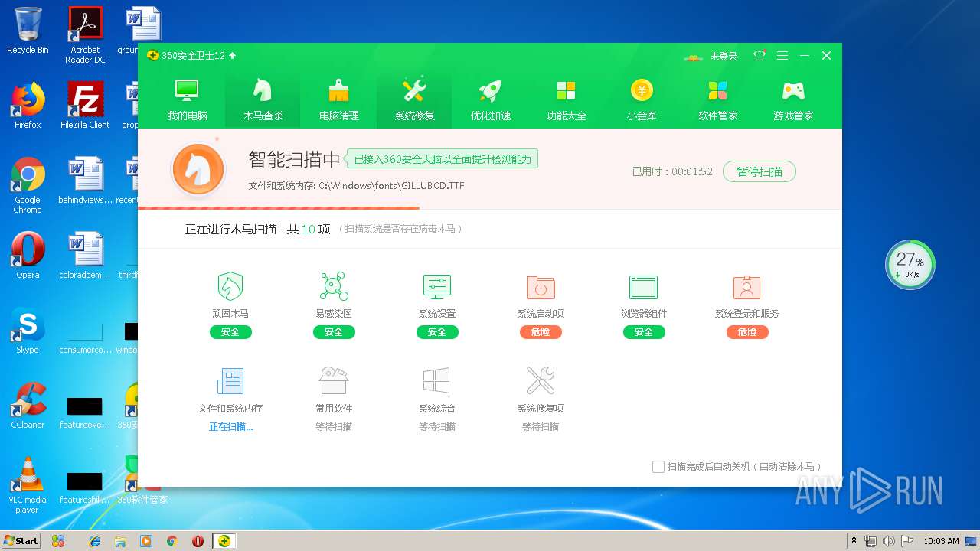Click 已接入360安全大脑 green banner
Screen dimensions: 980x551
click(443, 159)
